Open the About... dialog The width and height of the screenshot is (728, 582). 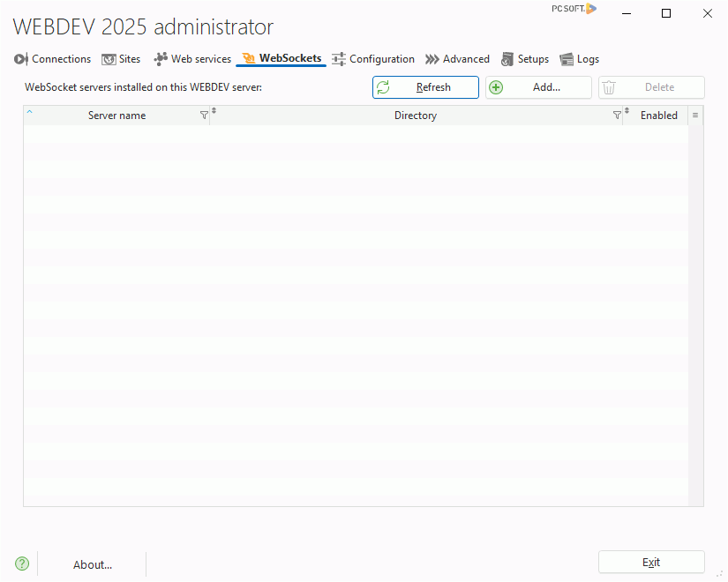pos(93,564)
